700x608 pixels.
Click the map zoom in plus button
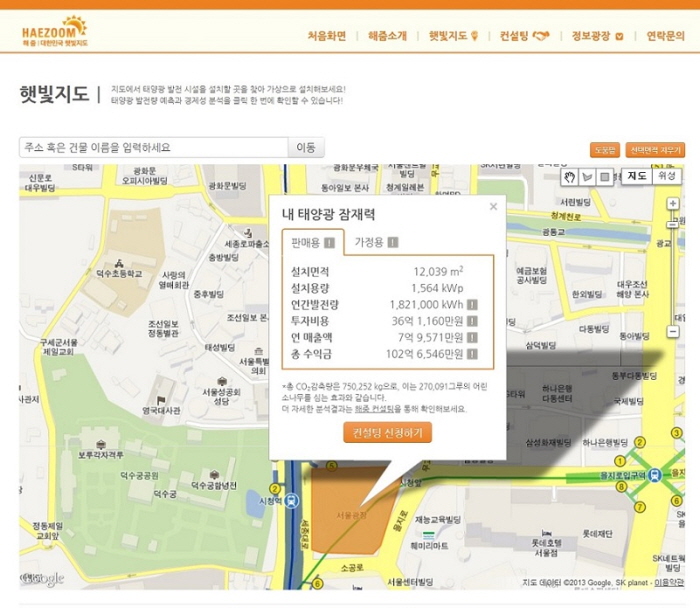[673, 204]
